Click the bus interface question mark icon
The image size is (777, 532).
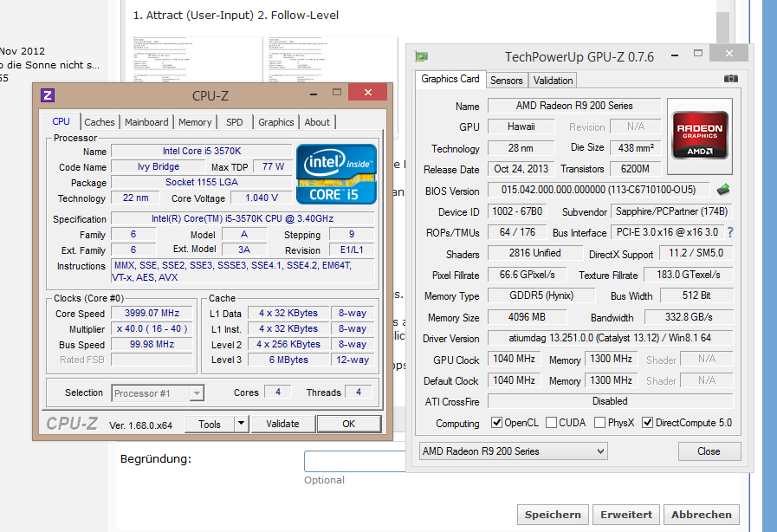point(730,232)
